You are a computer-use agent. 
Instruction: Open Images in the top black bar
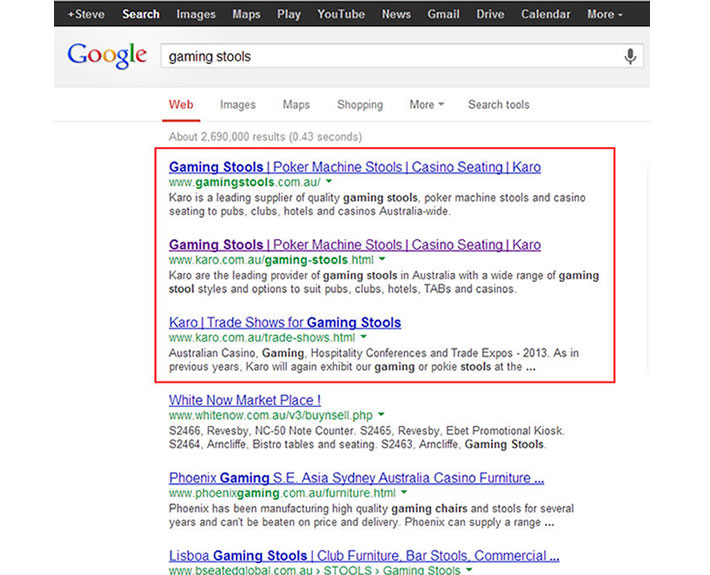tap(196, 14)
